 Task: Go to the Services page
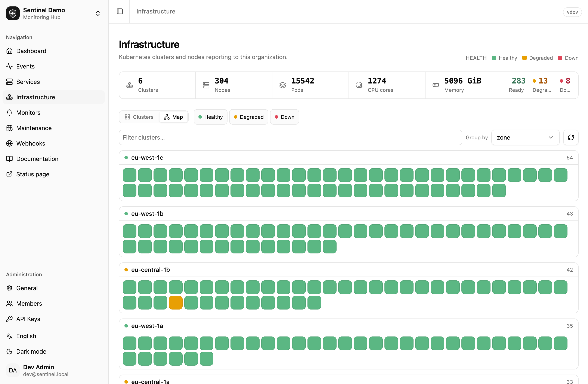point(54,82)
